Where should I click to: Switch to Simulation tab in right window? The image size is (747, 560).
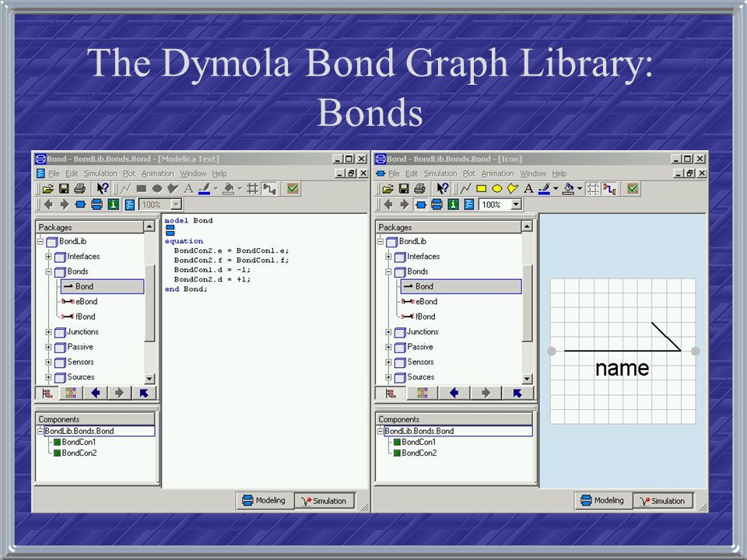663,501
